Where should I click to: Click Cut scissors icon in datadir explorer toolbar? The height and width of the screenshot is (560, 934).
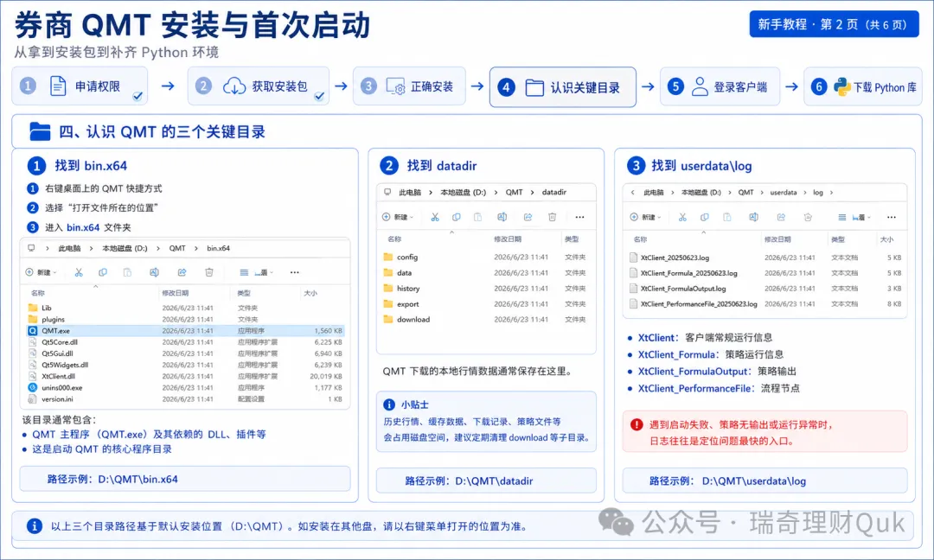[x=435, y=217]
